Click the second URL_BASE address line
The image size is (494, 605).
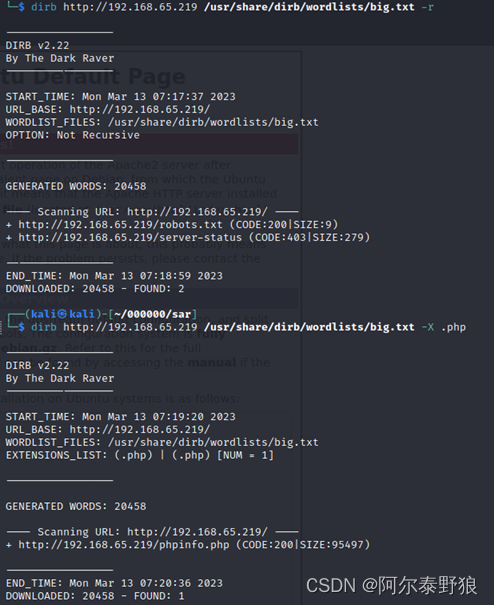point(108,430)
